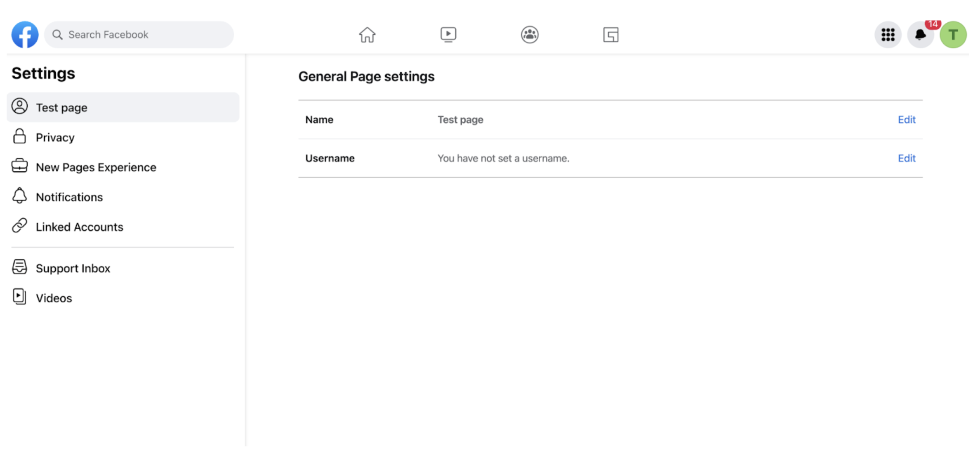Open Privacy settings
The image size is (980, 449).
pyautogui.click(x=55, y=137)
